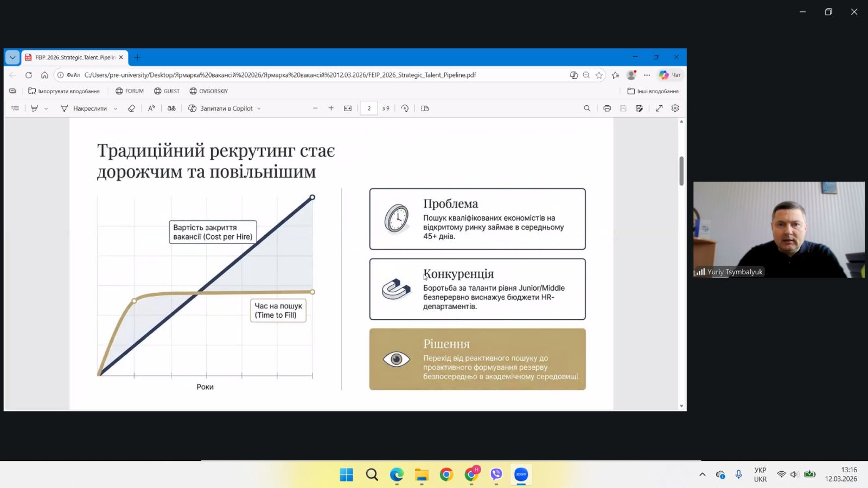Screen dimensions: 868x488
Task: Expand the highlight tool color options
Action: coord(46,108)
